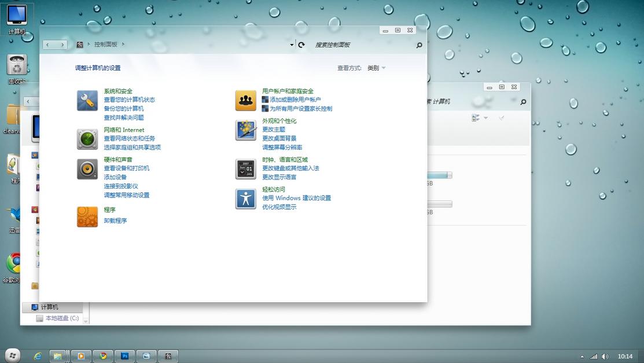
Task: Launch Photoshop from the taskbar
Action: [x=126, y=355]
